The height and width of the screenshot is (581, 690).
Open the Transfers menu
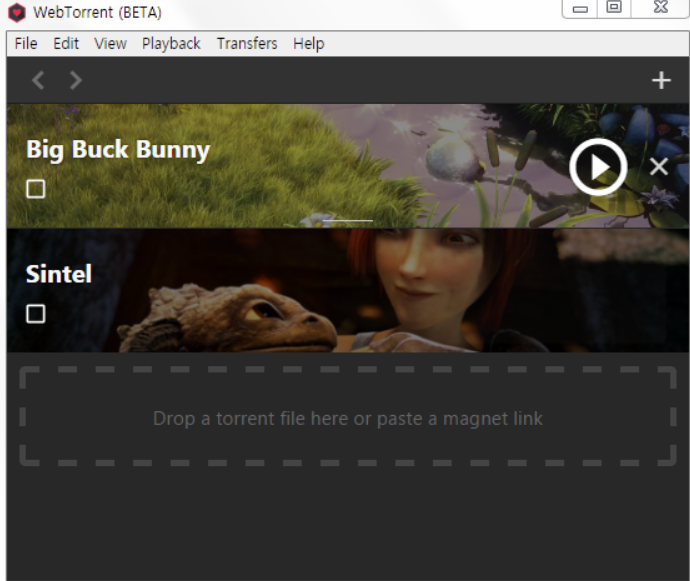coord(247,44)
